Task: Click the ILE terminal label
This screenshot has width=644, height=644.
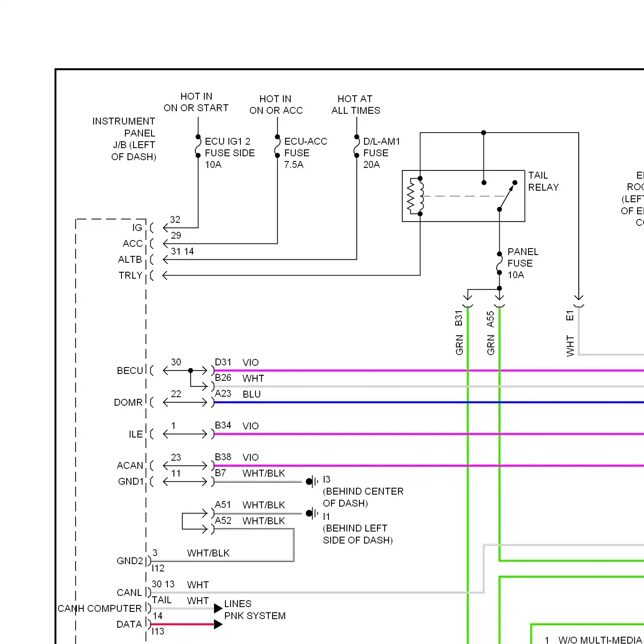Action: [136, 434]
